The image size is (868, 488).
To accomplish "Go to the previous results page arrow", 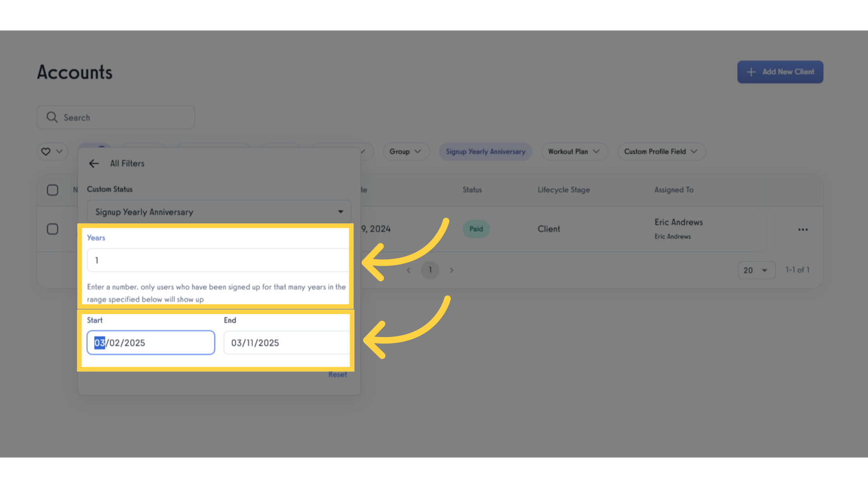I will [409, 270].
